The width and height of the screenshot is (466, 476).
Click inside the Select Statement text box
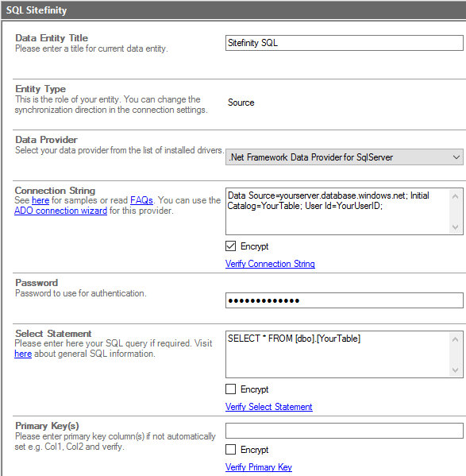coord(337,354)
